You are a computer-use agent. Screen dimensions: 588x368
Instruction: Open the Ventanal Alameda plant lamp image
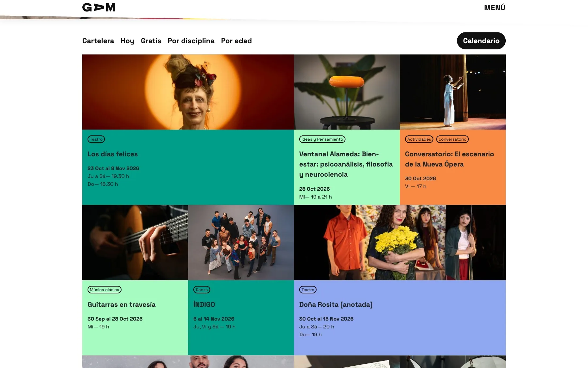347,92
